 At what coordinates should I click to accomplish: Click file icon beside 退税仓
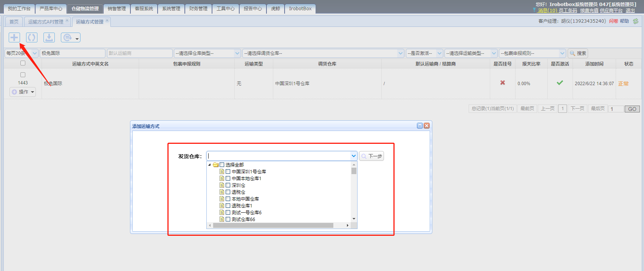click(222, 192)
